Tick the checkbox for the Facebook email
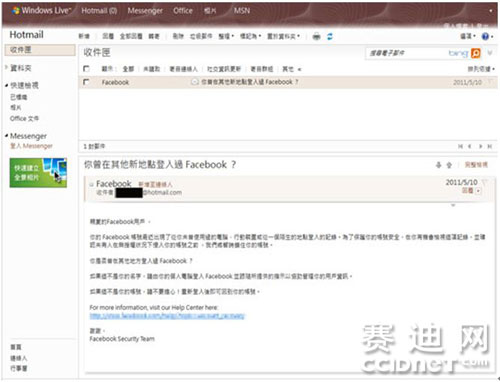The image size is (500, 382). pyautogui.click(x=86, y=82)
